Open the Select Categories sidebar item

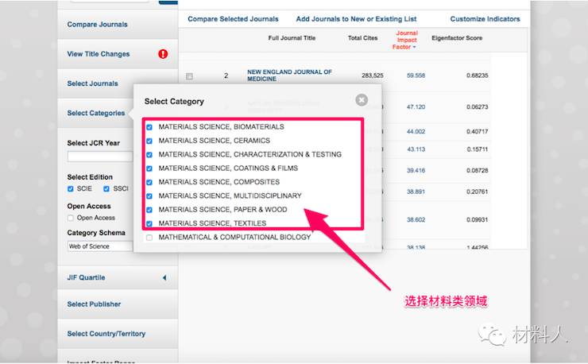pos(96,113)
